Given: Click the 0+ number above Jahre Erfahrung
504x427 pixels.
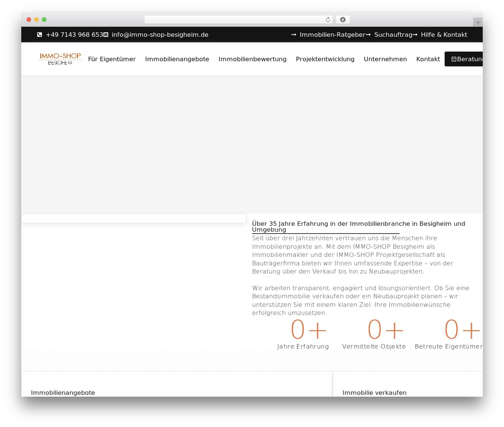Looking at the screenshot, I should (x=309, y=330).
